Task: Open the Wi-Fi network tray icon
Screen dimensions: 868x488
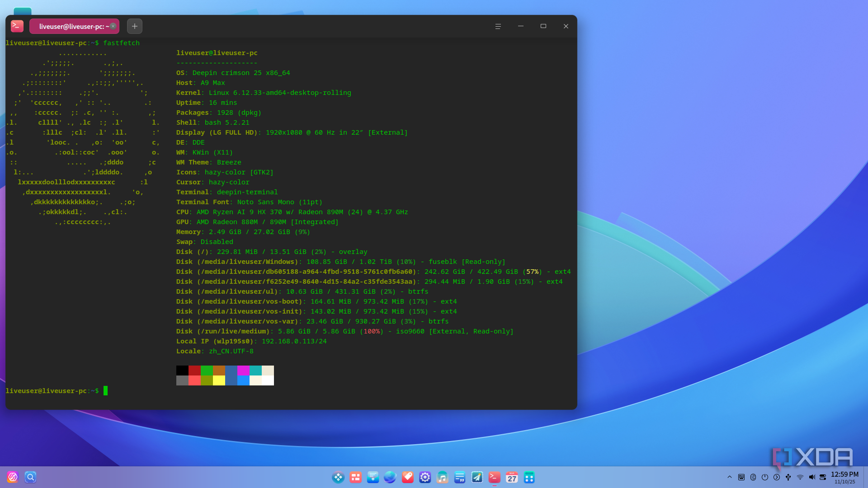Action: (x=800, y=477)
